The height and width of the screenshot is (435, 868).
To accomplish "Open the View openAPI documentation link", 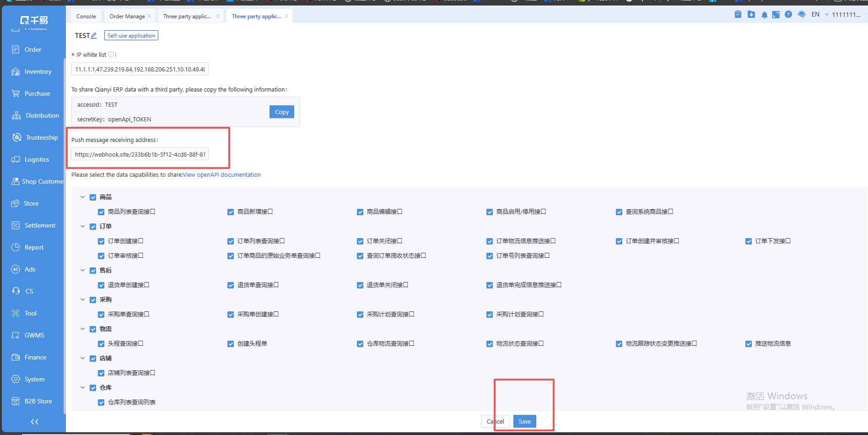I will (222, 175).
